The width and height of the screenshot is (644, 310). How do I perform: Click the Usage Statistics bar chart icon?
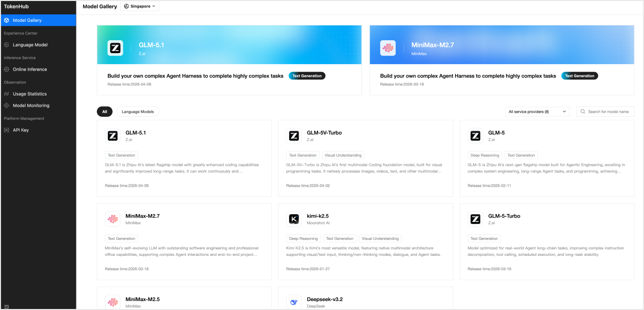click(x=6, y=94)
